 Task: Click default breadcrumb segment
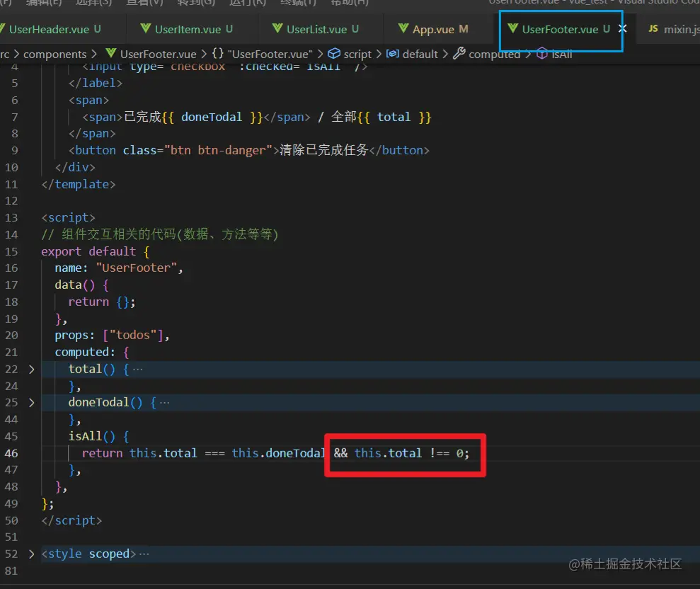coord(420,54)
